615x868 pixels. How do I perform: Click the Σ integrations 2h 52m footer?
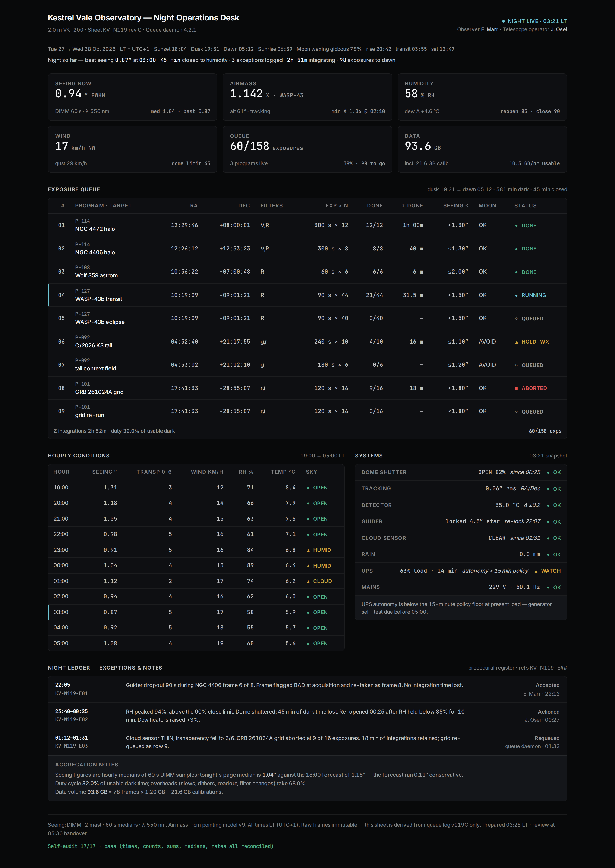pyautogui.click(x=114, y=431)
